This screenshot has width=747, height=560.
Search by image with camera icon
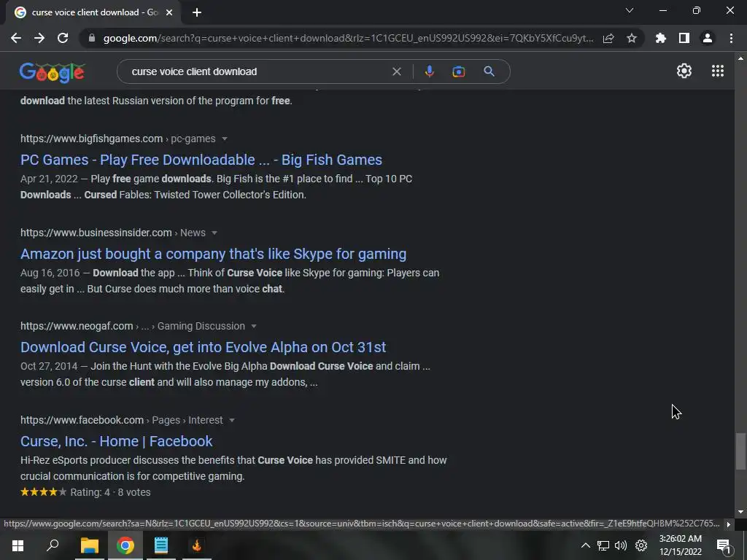point(458,71)
